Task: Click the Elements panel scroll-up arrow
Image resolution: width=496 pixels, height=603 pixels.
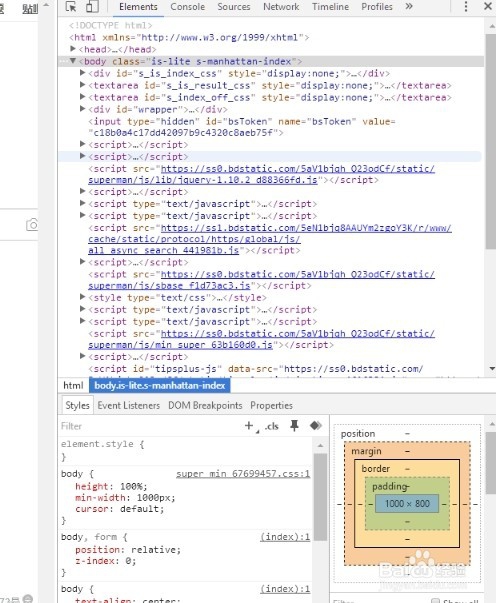Action: (x=492, y=26)
